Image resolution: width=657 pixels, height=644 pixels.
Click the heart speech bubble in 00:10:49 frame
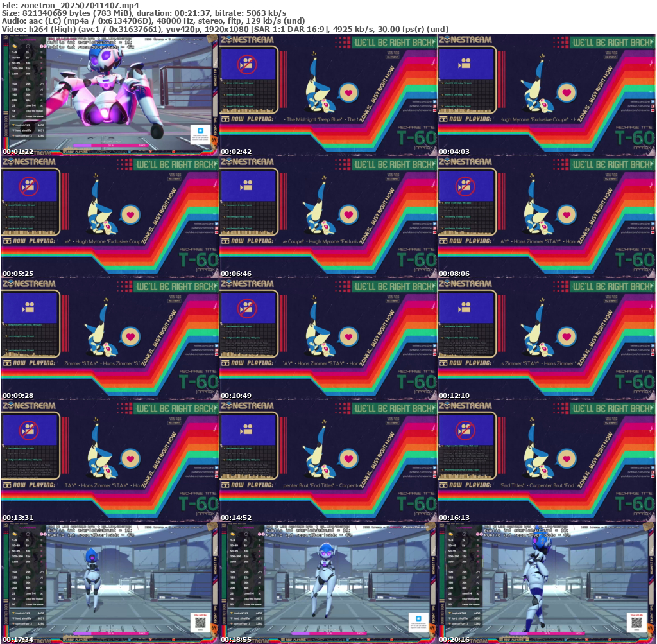[348, 336]
